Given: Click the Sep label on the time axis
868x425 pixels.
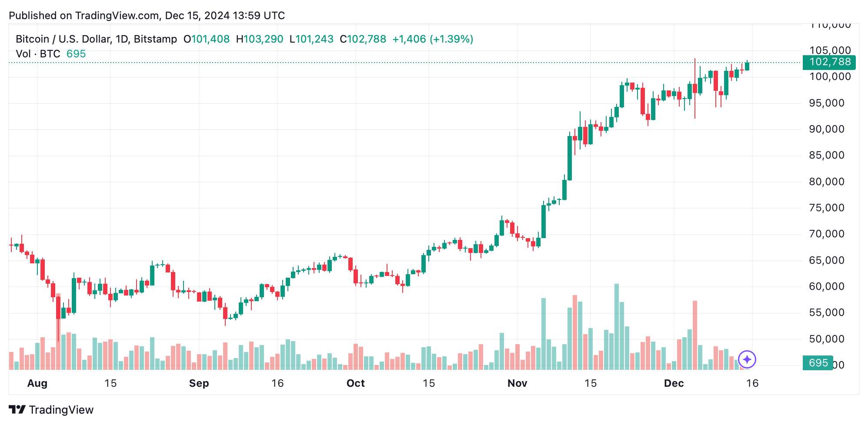Looking at the screenshot, I should tap(199, 383).
